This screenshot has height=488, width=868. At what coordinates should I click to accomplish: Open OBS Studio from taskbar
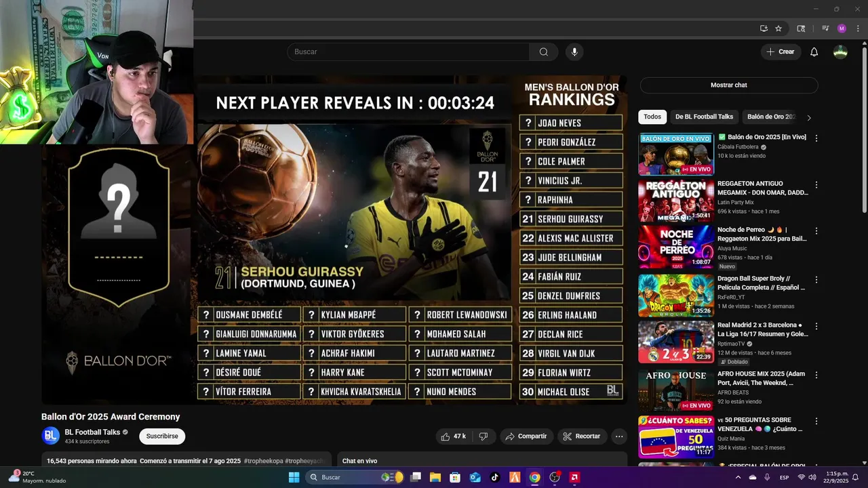[x=555, y=477]
